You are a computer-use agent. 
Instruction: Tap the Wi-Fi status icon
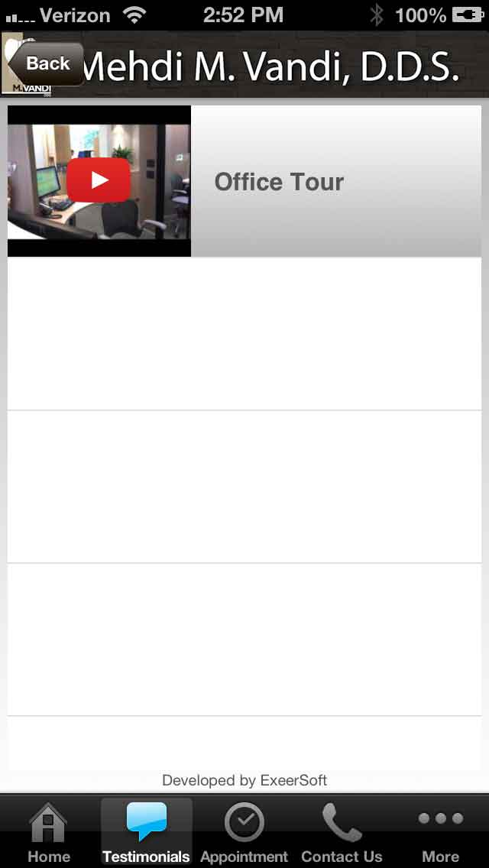pyautogui.click(x=134, y=15)
